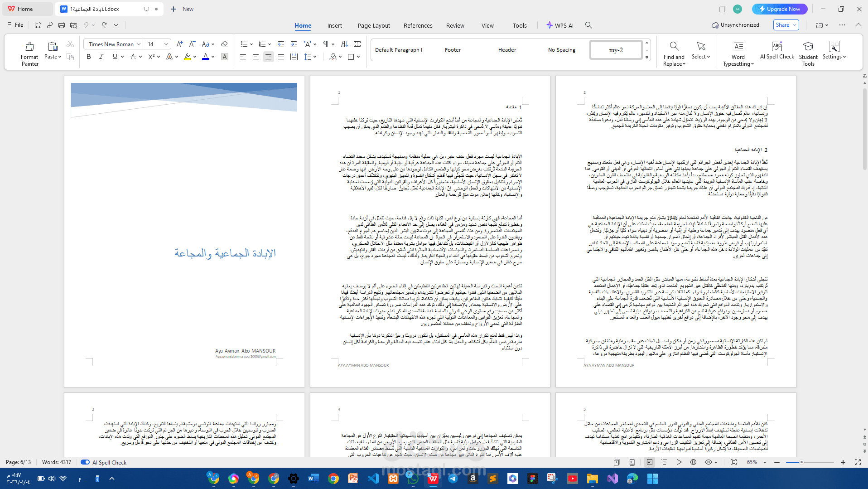Open the File menu
The height and width of the screenshot is (489, 868).
point(15,25)
